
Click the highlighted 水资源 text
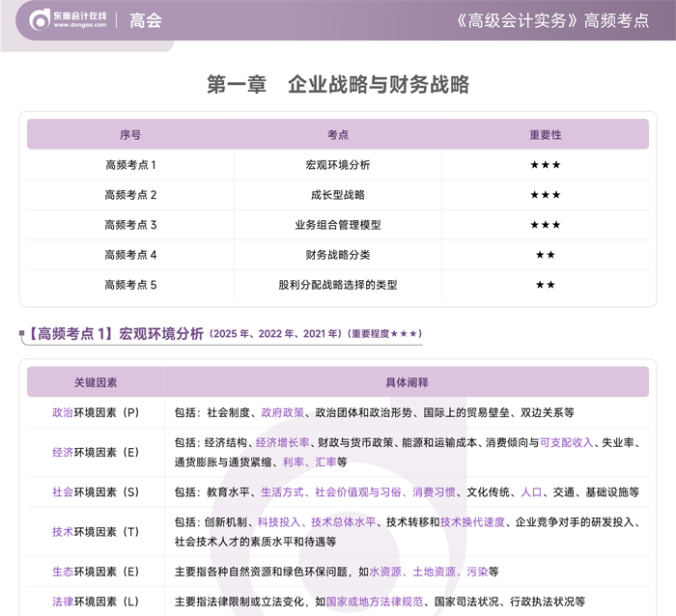pos(385,572)
